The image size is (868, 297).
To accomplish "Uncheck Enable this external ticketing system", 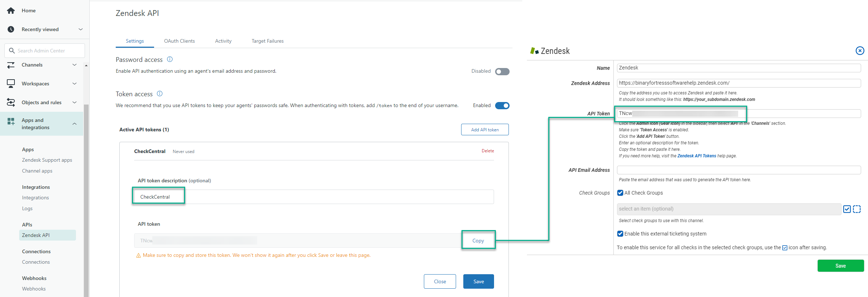I will (x=620, y=234).
